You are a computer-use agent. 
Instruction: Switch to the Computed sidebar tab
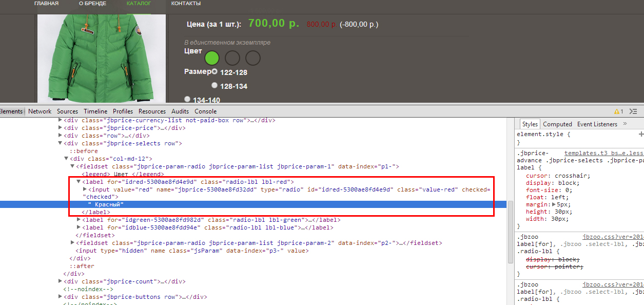tap(557, 124)
